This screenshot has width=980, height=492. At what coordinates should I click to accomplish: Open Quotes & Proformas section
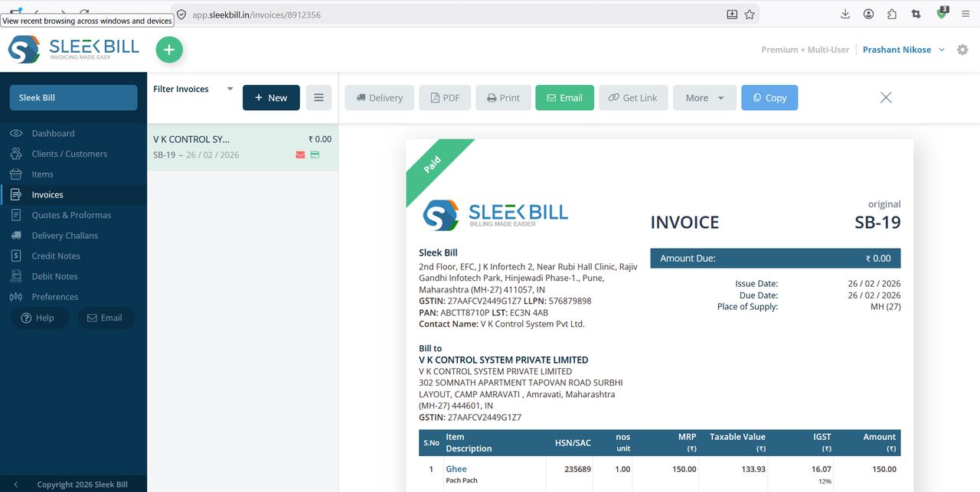tap(71, 215)
